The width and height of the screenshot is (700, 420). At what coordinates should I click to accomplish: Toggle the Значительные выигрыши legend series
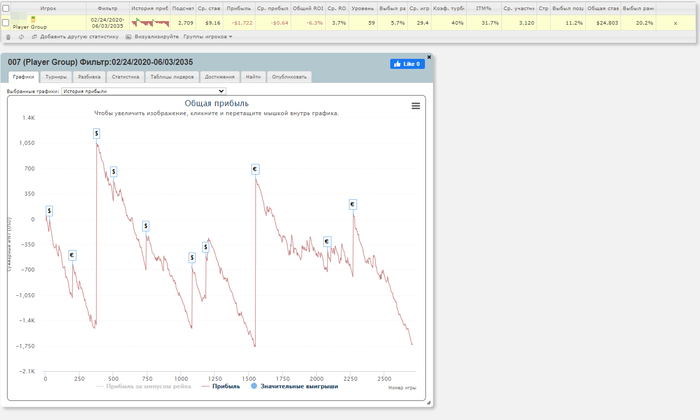294,387
